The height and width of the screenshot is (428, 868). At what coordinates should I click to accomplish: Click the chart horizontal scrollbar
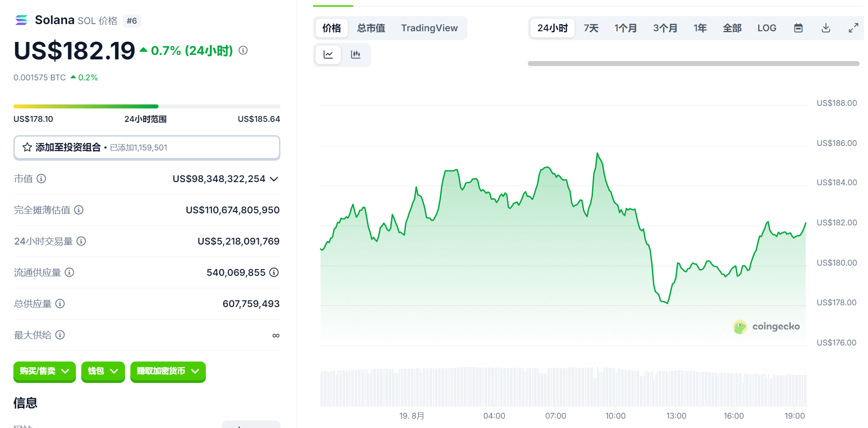tap(693, 63)
